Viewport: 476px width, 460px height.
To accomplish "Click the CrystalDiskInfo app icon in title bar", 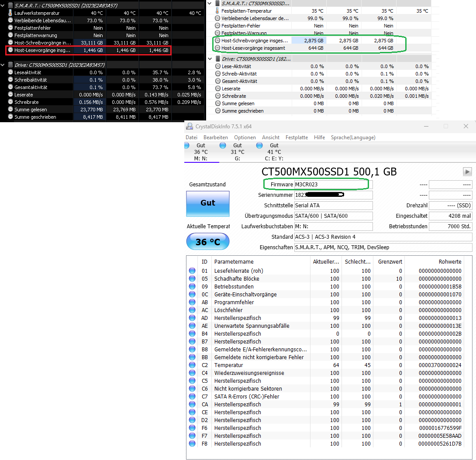I will pyautogui.click(x=190, y=126).
